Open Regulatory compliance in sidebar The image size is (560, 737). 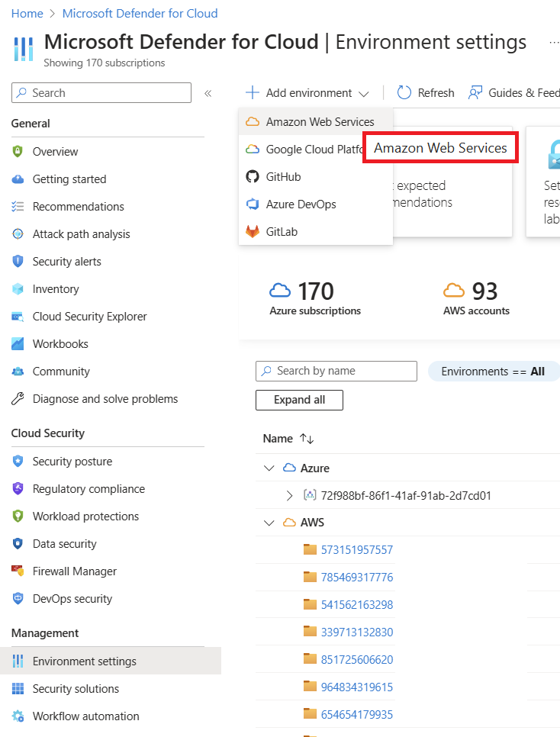(89, 488)
